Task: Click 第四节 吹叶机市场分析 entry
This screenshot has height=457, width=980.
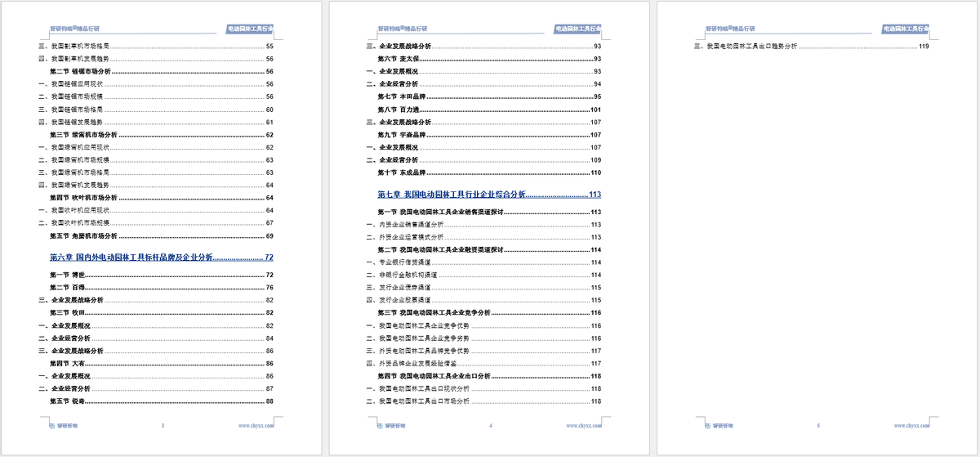Action: (x=161, y=198)
